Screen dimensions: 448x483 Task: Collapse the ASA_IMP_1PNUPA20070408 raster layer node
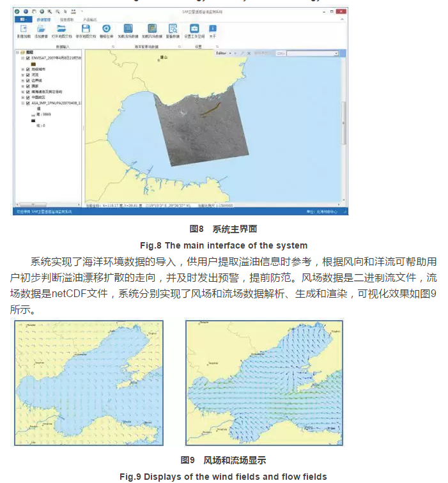pos(22,102)
